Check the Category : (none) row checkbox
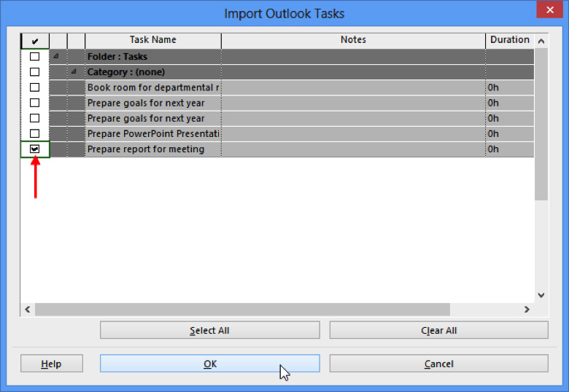Viewport: 569px width, 392px height. (x=34, y=71)
